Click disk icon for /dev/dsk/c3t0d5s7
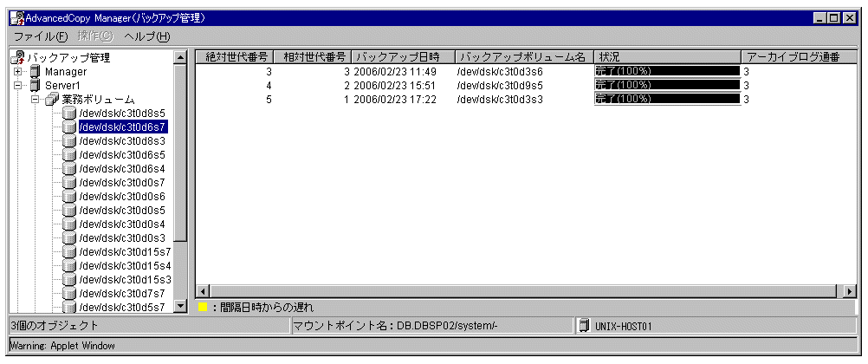The width and height of the screenshot is (868, 364). 69,307
